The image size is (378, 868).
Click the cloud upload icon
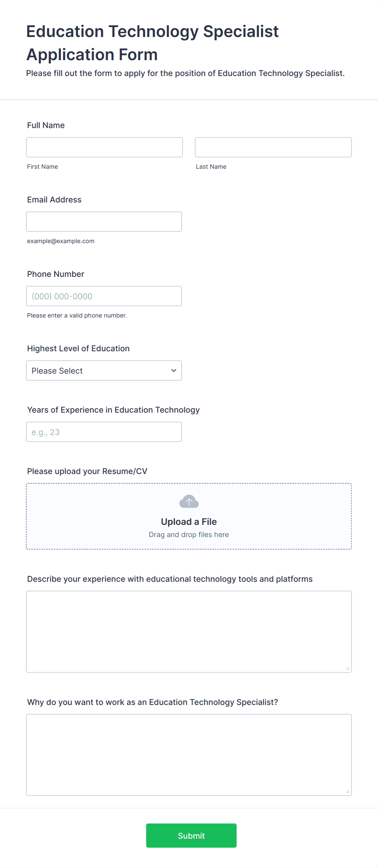(189, 501)
